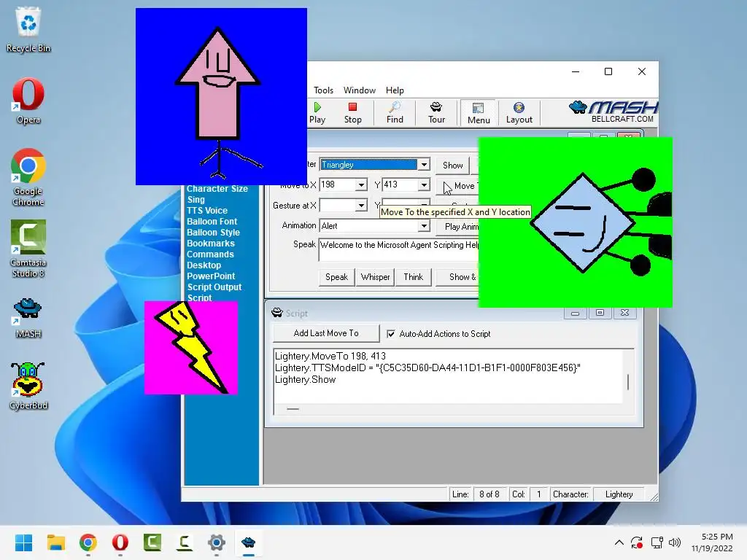Open the Tools menu
This screenshot has width=747, height=560.
(x=323, y=90)
